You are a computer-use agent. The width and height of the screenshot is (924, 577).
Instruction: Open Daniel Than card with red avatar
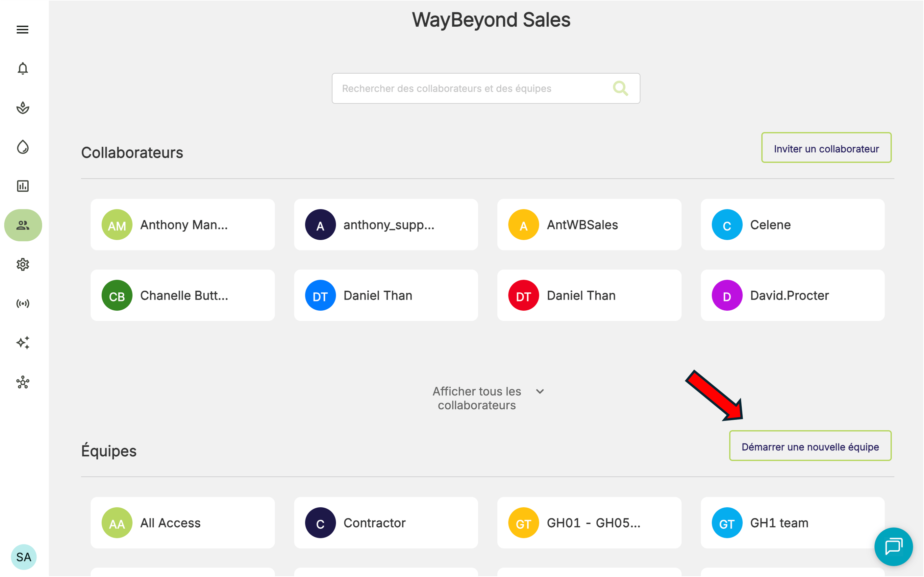tap(589, 295)
